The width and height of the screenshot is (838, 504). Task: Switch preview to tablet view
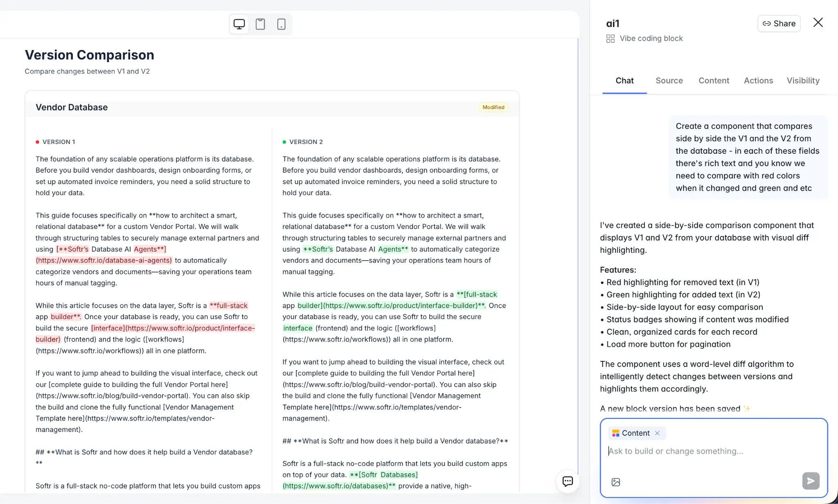260,24
